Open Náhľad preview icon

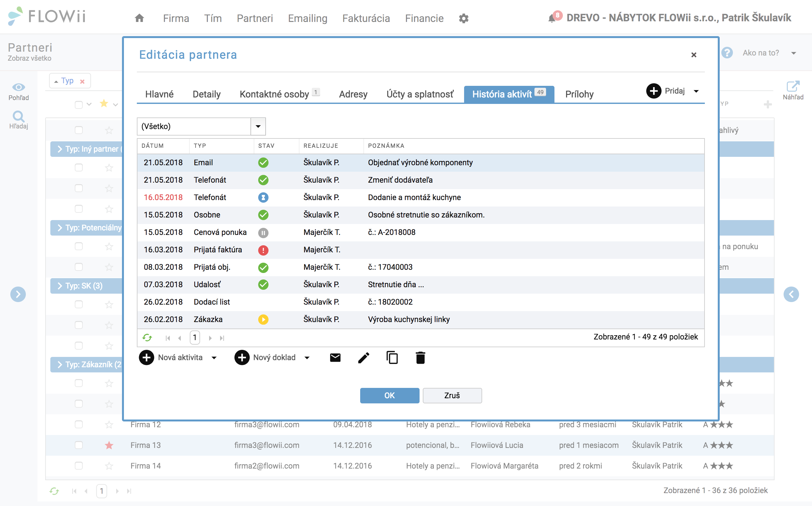point(793,86)
